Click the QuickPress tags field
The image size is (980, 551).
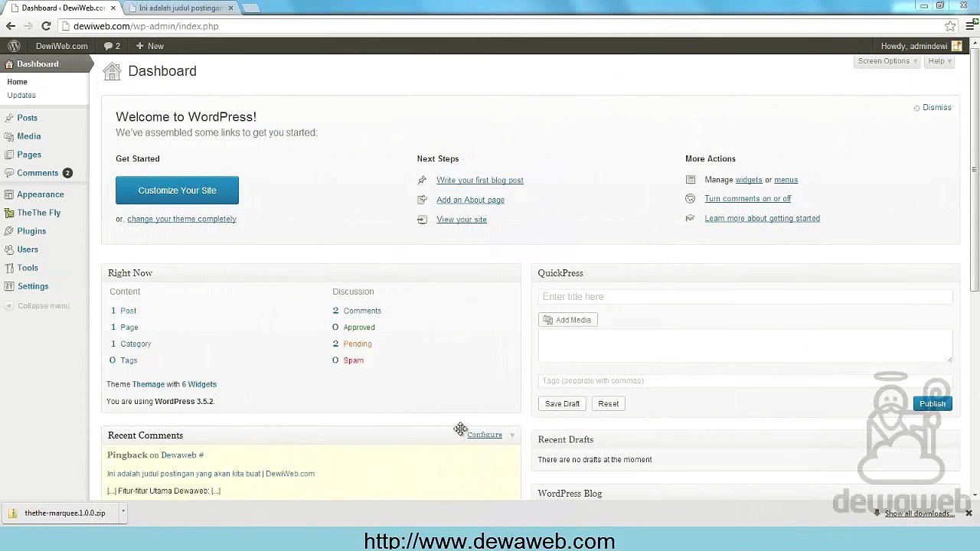745,380
